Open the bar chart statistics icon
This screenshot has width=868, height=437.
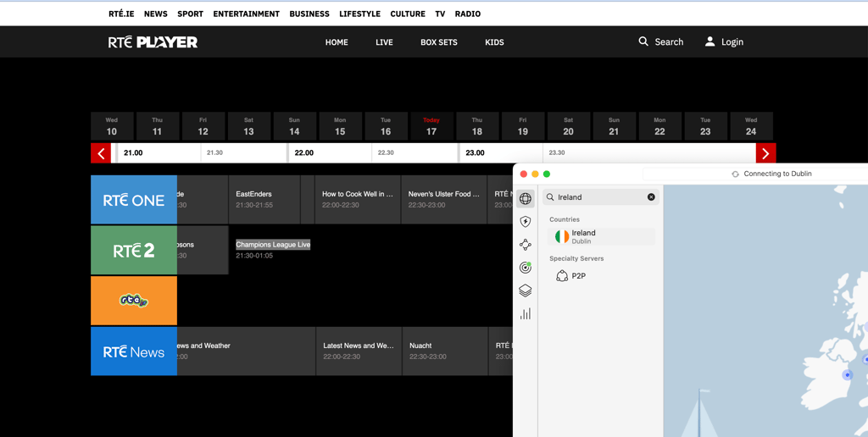tap(526, 313)
